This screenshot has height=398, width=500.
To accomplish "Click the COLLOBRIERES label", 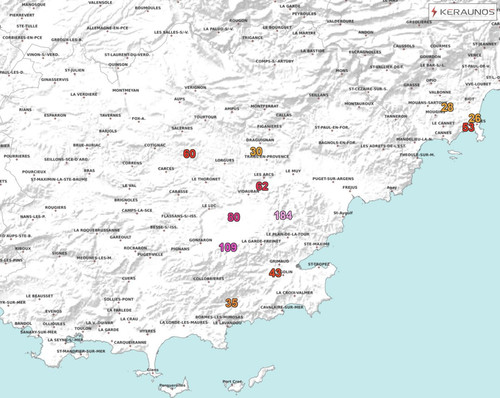I will (209, 279).
